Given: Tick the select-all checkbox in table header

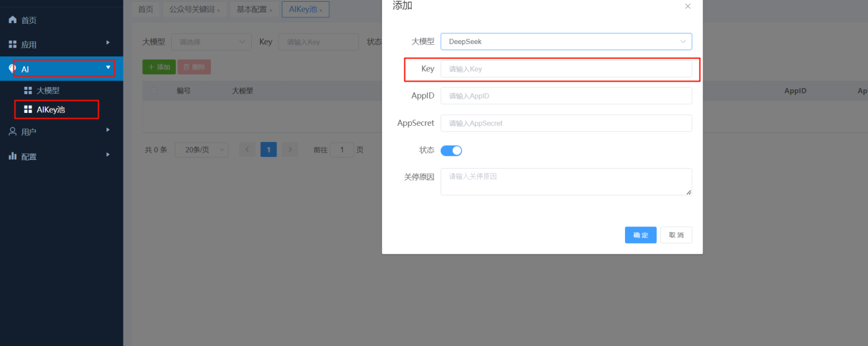Looking at the screenshot, I should [154, 91].
